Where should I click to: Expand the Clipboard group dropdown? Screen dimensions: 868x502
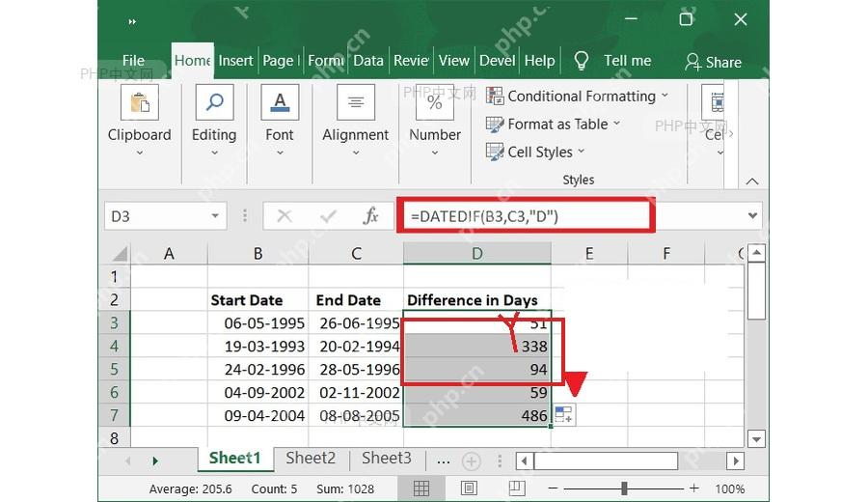click(140, 153)
